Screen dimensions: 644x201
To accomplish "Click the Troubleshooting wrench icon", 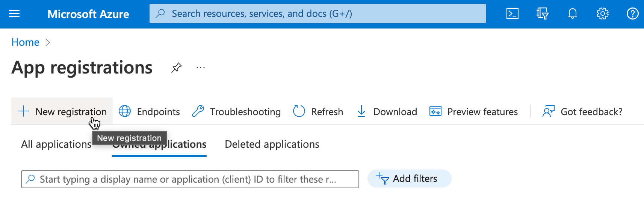I will click(x=198, y=111).
